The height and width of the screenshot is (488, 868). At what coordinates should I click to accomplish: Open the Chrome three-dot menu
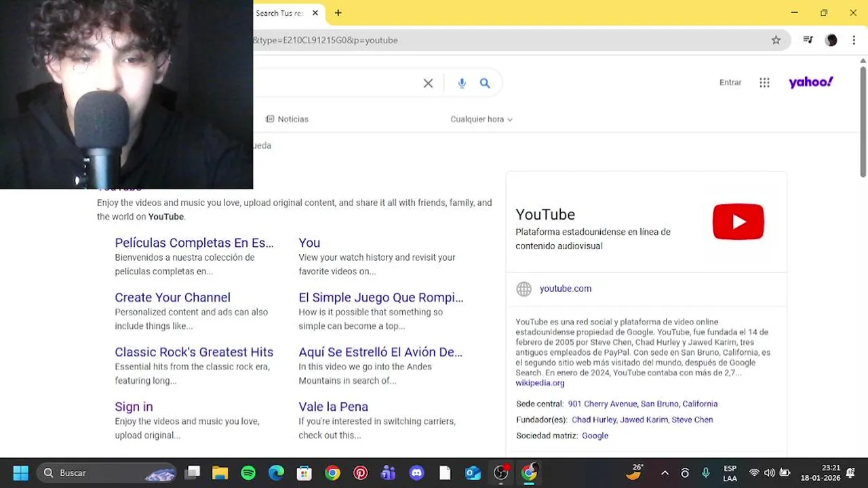pos(854,40)
